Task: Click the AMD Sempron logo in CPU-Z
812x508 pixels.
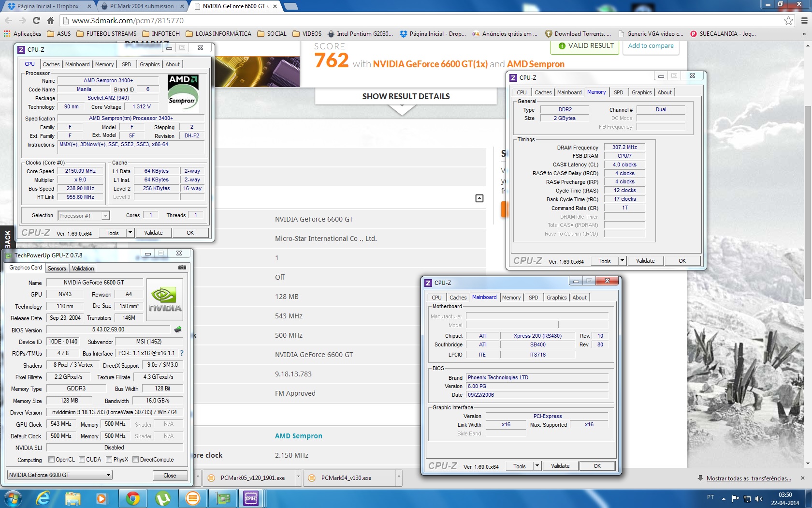Action: [183, 93]
